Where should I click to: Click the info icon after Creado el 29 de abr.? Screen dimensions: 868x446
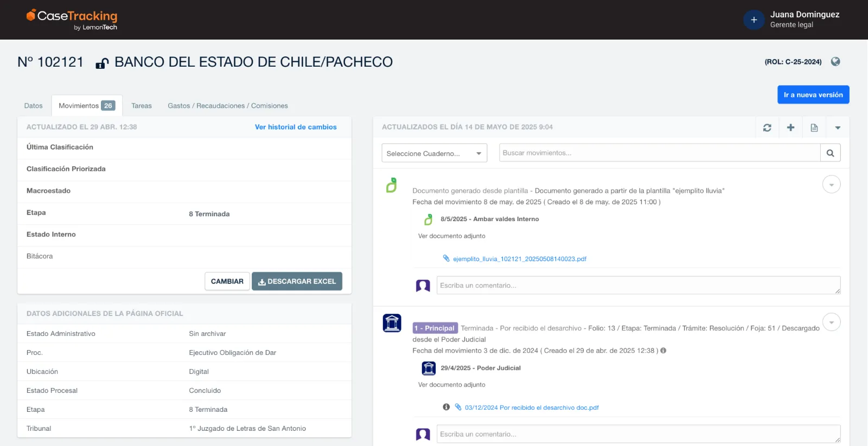(663, 351)
